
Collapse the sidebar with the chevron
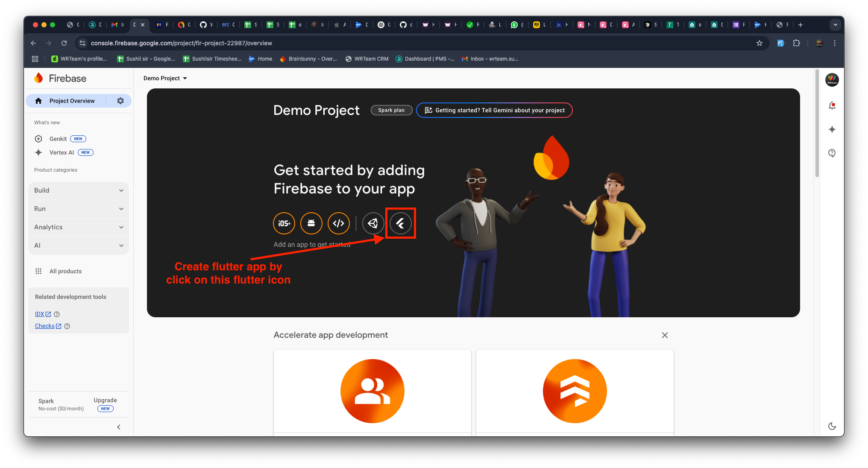point(118,427)
